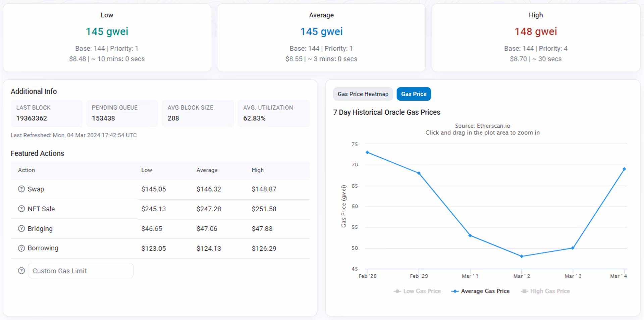The height and width of the screenshot is (320, 644).
Task: Click the Mar '4 chart data point
Action: 624,169
